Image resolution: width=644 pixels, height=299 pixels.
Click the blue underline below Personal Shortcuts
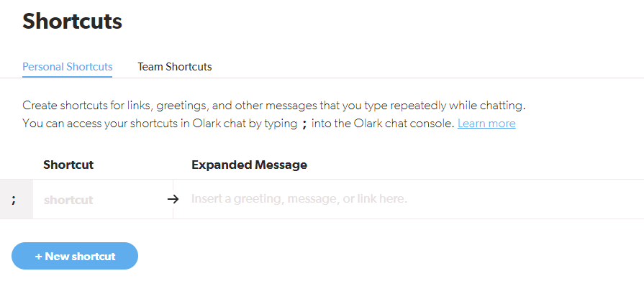click(67, 76)
